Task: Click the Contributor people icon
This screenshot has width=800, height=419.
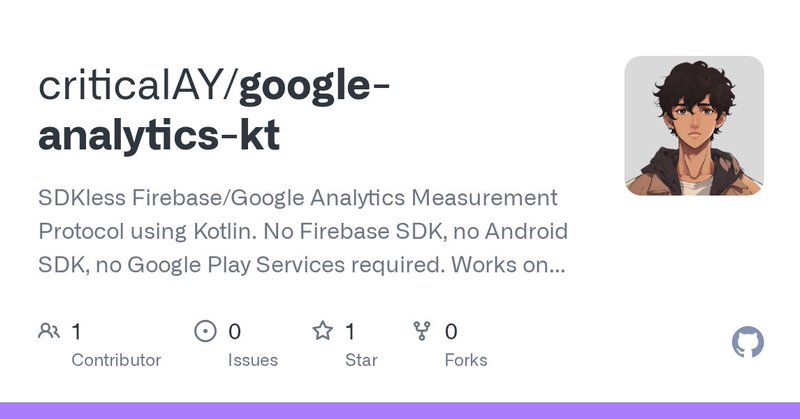Action: pyautogui.click(x=49, y=331)
